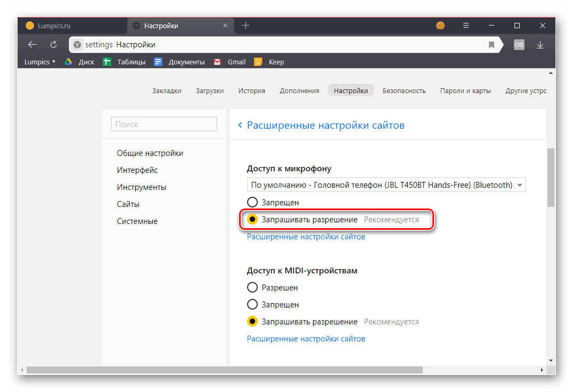Select Запрашивать разрешение for MIDI devices
This screenshot has width=573, height=392.
tap(252, 322)
